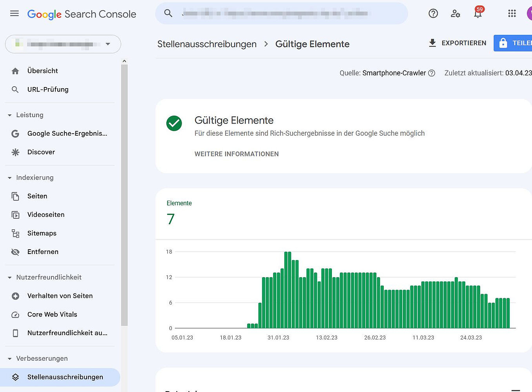Go to Stellenausschreibungen sidebar item
Screen dimensions: 532x392
coord(65,377)
